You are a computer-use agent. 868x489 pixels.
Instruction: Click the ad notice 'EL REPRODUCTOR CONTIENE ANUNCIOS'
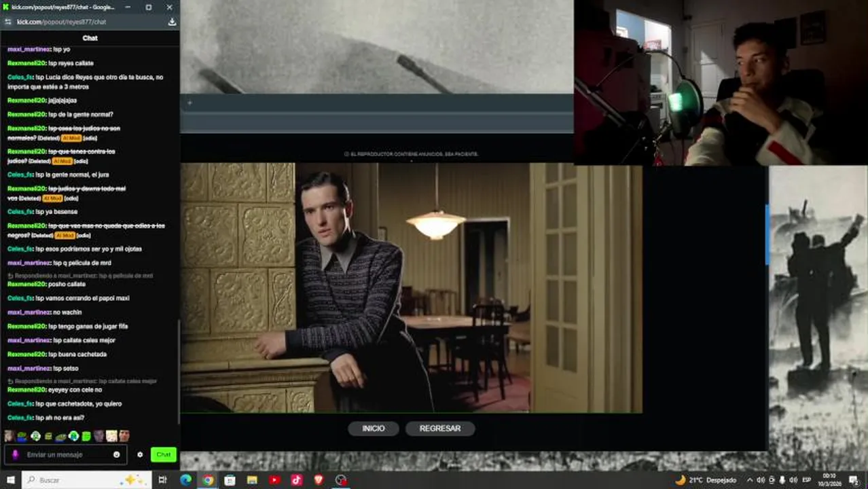(x=411, y=154)
